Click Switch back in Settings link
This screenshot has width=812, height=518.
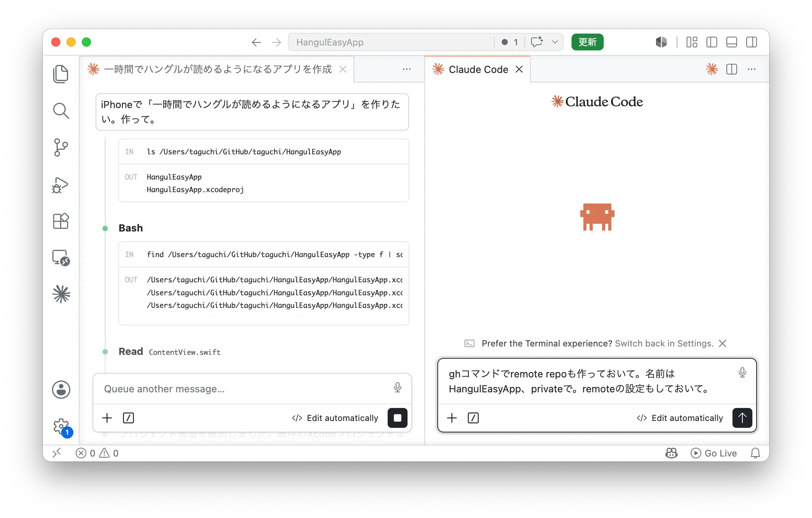tap(664, 343)
